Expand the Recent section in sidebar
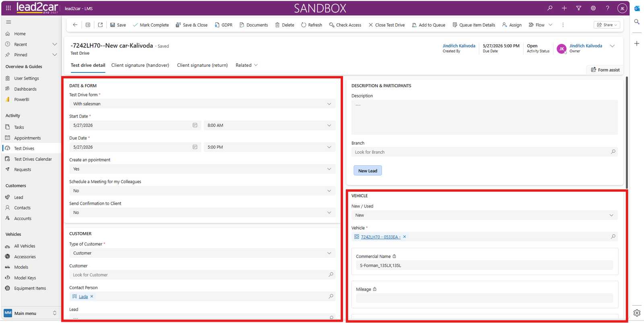 pos(55,44)
